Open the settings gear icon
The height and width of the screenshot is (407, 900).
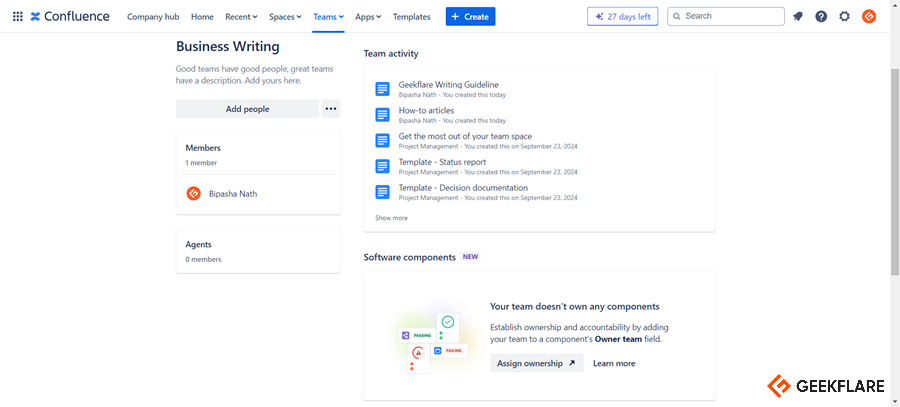844,17
